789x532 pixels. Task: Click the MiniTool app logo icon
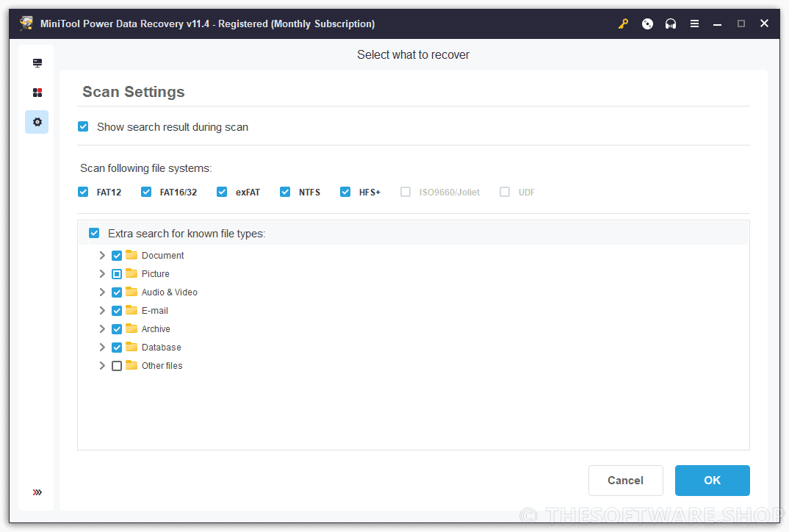(26, 24)
